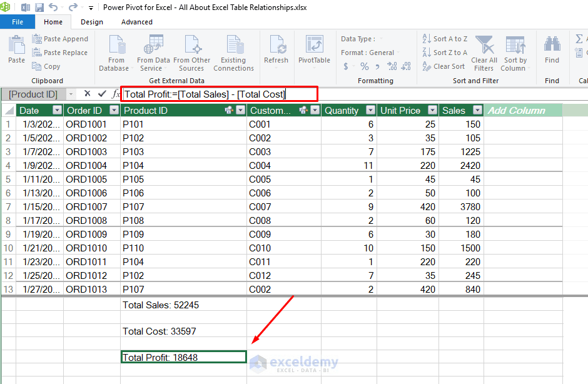Expand the Format General dropdown
588x384 pixels.
(398, 53)
